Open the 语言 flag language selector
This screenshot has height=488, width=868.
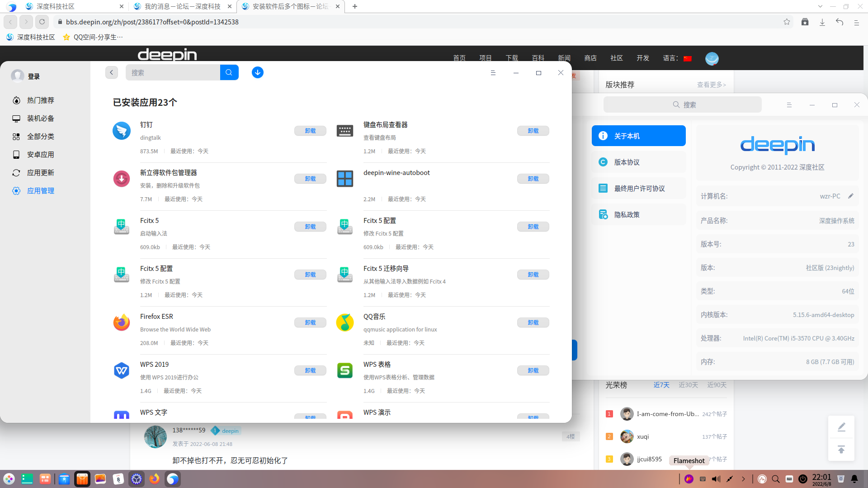pyautogui.click(x=688, y=58)
